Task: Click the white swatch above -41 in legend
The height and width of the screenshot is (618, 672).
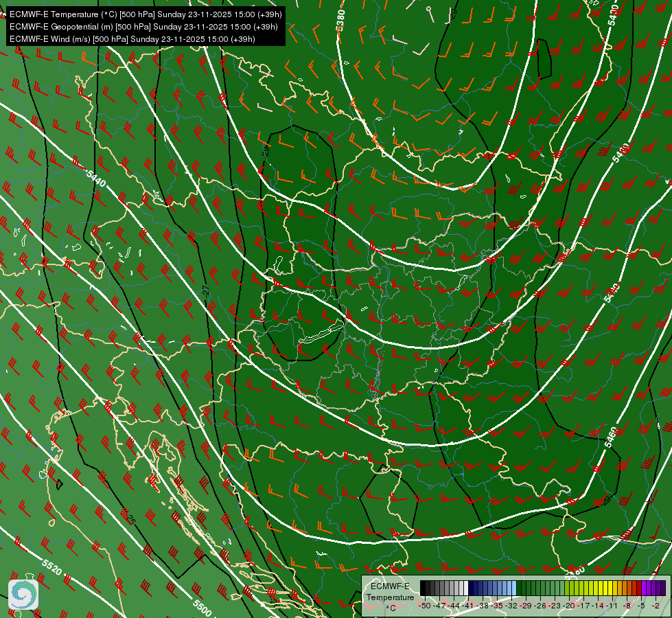Action: (466, 588)
